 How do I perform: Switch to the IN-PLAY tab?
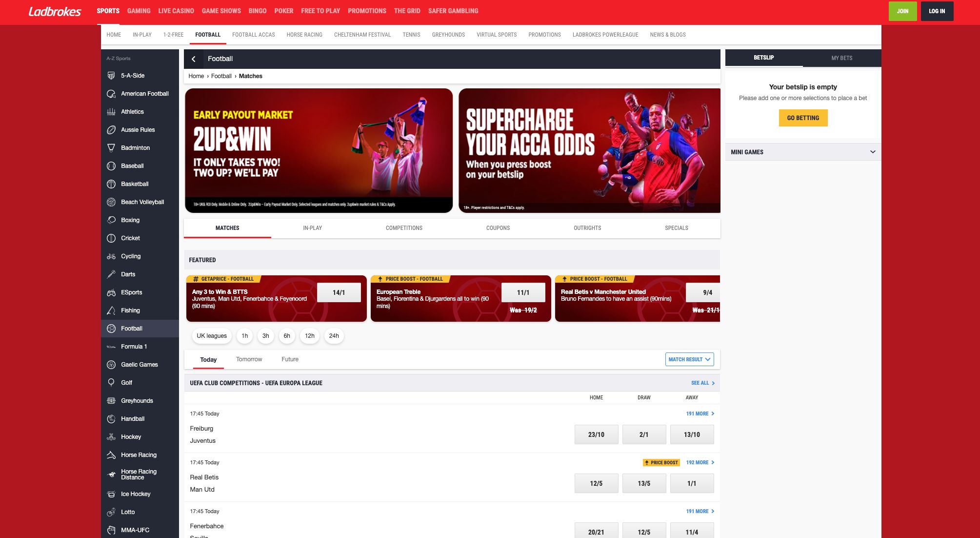312,228
